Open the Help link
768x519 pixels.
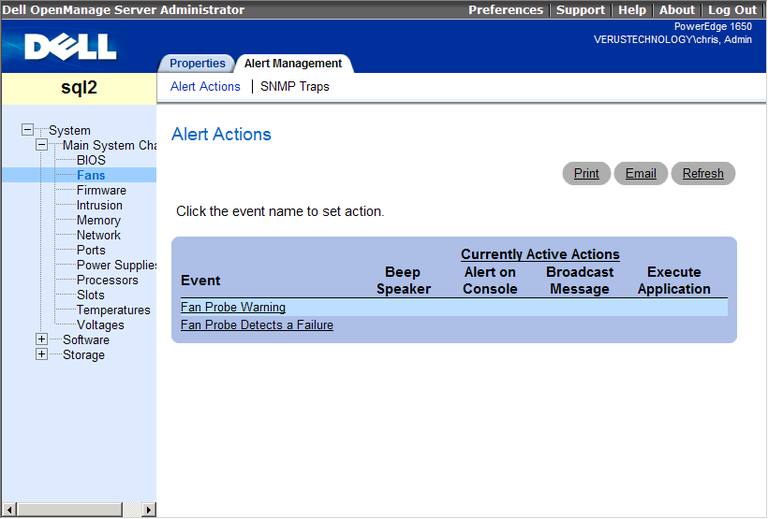click(632, 10)
